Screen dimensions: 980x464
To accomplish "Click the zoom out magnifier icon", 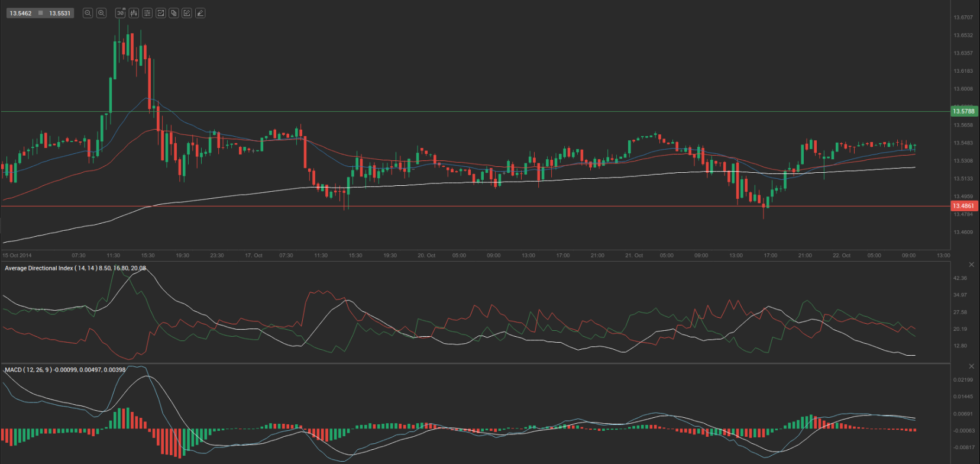I will (x=88, y=13).
